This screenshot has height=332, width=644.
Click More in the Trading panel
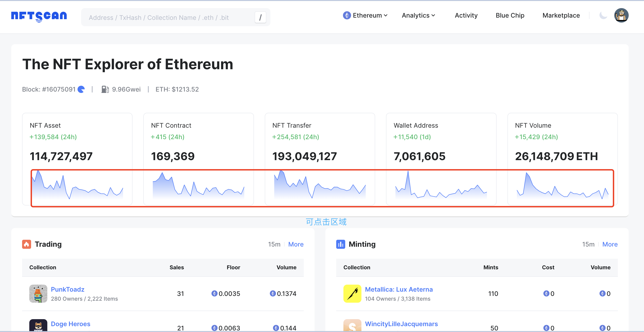point(296,244)
